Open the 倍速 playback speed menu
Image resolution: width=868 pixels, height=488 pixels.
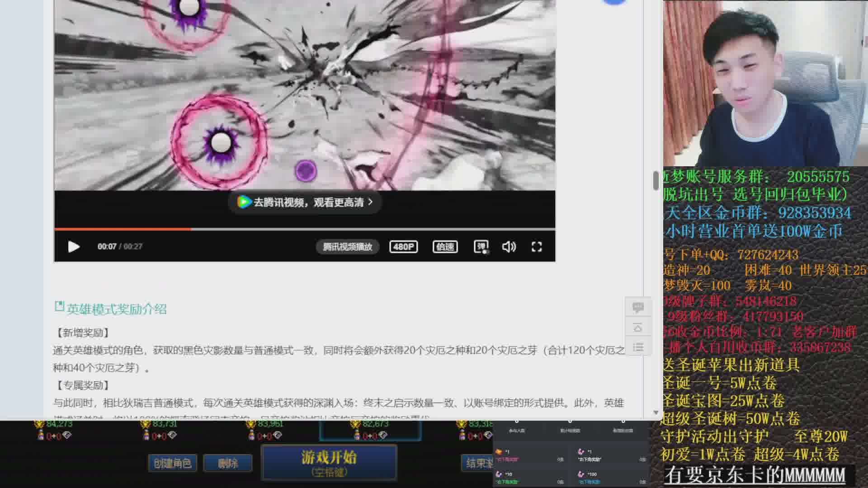coord(445,247)
